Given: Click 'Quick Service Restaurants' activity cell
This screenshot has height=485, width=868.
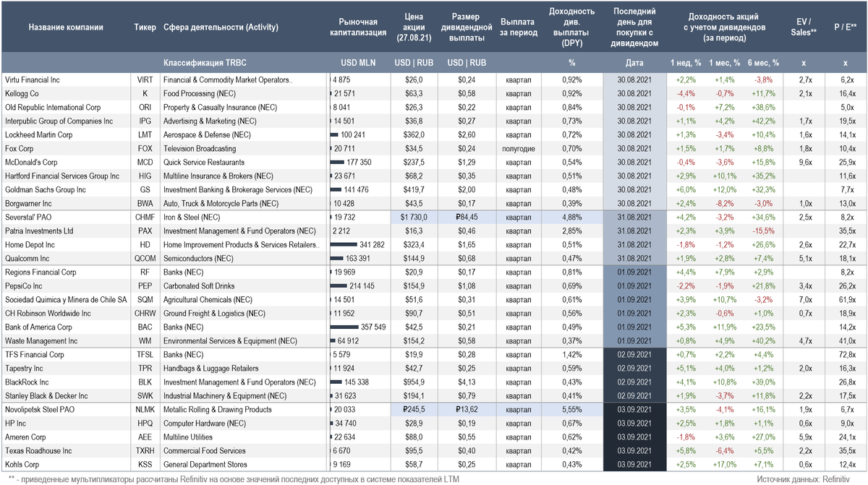Looking at the screenshot, I should [204, 163].
